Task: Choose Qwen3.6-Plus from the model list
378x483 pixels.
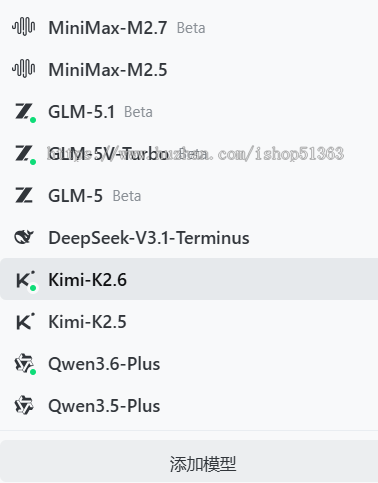Action: pos(189,363)
